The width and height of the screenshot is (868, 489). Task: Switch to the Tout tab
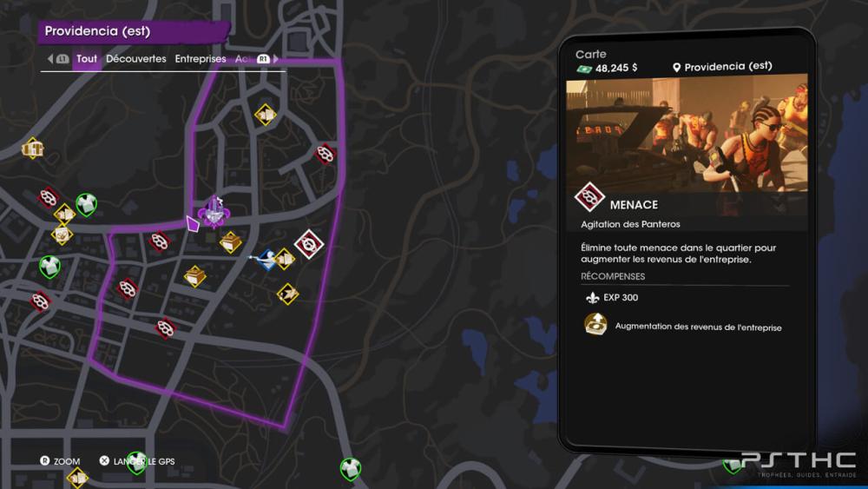pos(87,59)
